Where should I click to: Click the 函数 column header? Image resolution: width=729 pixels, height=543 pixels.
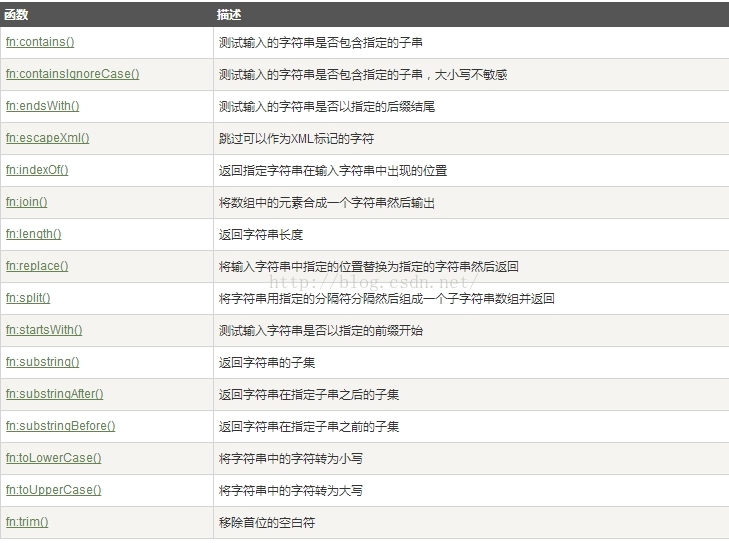point(16,15)
